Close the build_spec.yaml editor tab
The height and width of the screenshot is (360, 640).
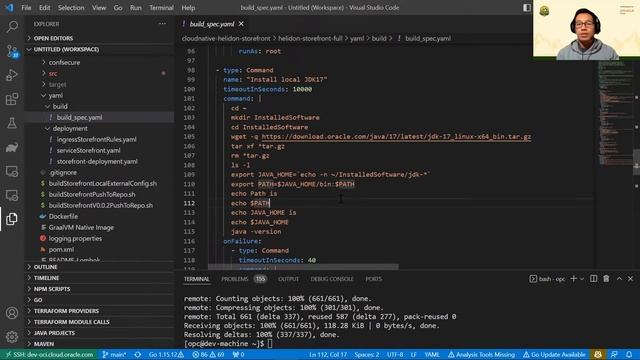(241, 24)
